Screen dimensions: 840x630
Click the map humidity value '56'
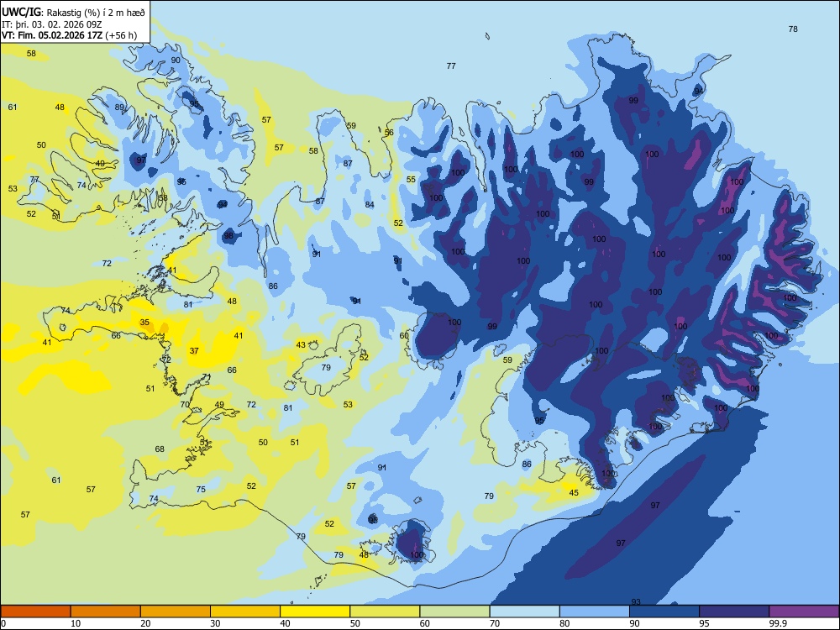coord(389,133)
